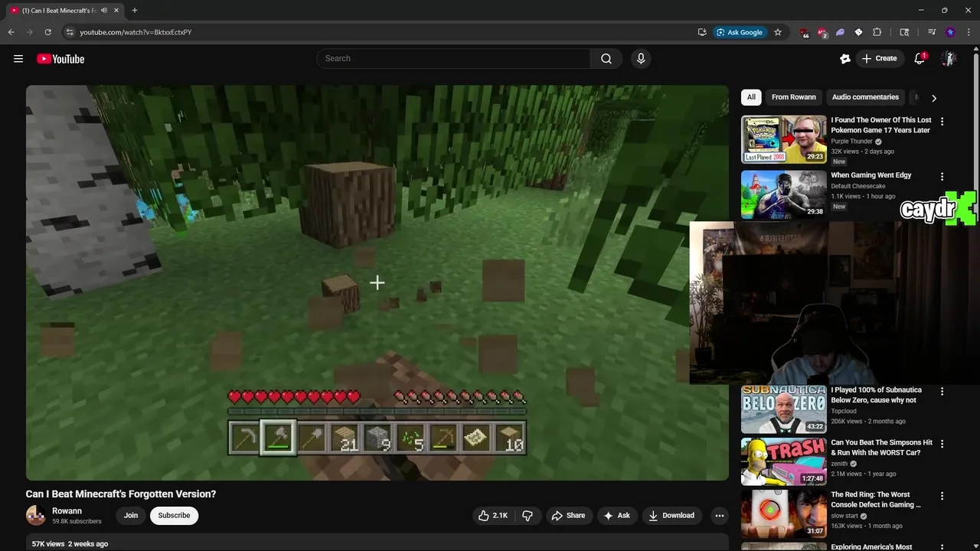Open the notifications bell
This screenshot has width=980, height=551.
pyautogui.click(x=920, y=59)
